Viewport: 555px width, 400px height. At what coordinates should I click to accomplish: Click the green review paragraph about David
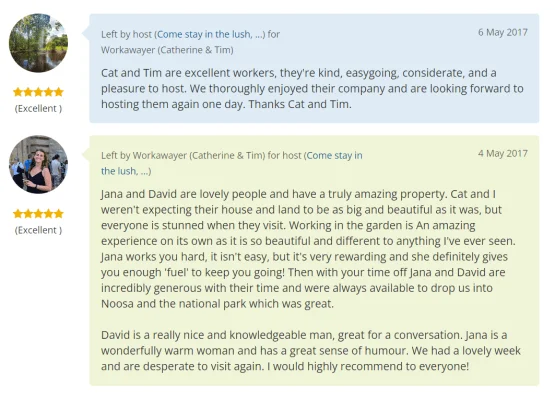311,350
